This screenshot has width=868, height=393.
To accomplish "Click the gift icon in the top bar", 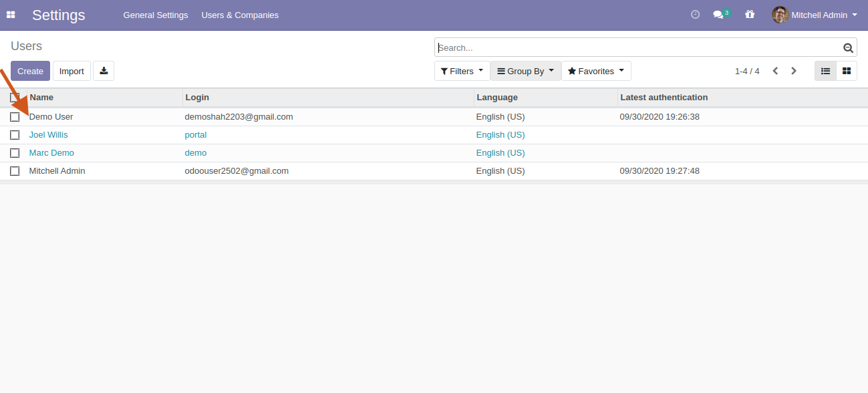I will tap(750, 14).
